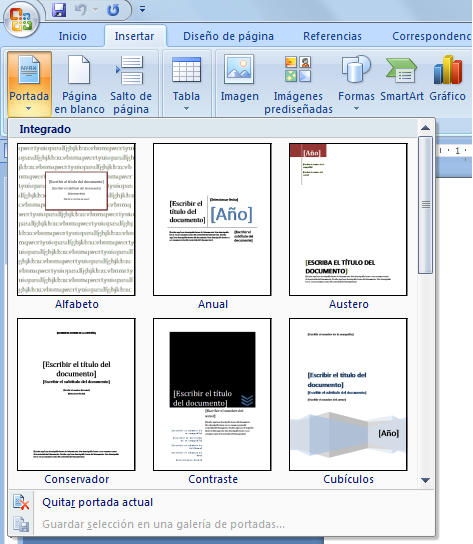Screen dimensions: 473x544
Task: Undo the last action
Action: click(x=81, y=10)
